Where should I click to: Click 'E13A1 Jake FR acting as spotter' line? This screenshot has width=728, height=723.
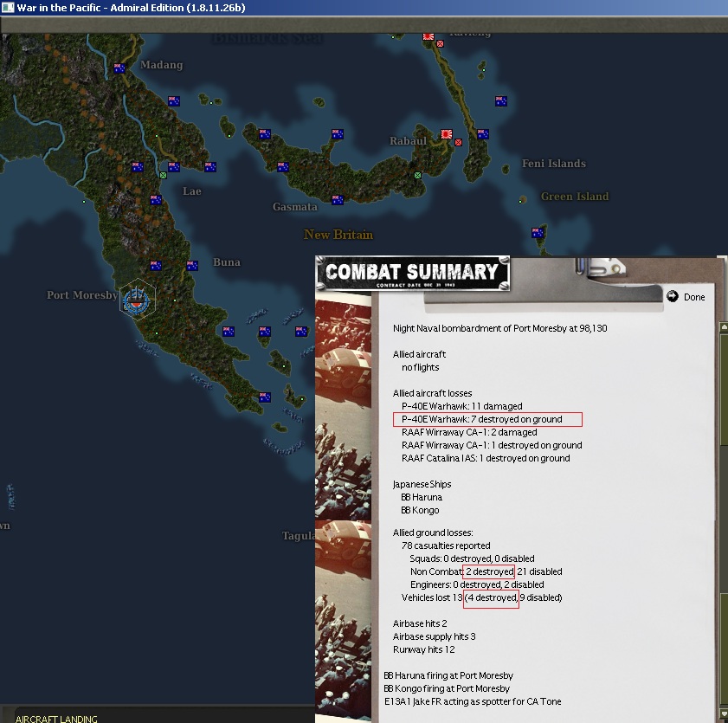tap(473, 701)
